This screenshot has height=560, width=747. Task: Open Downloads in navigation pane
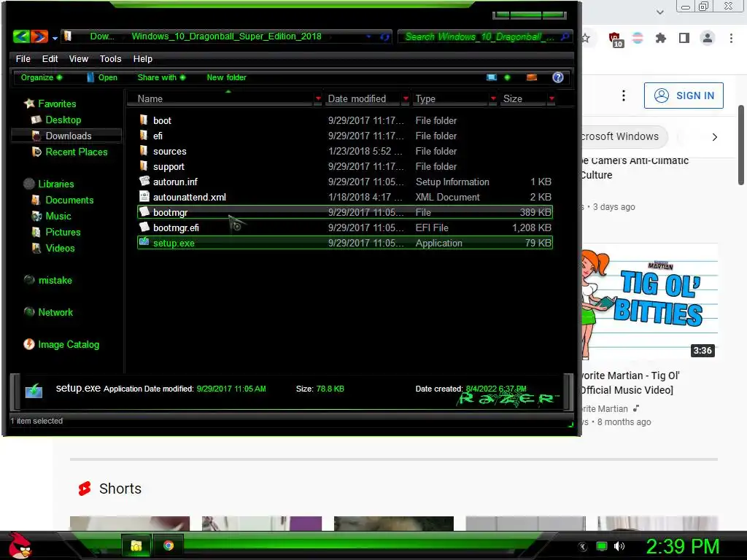68,136
